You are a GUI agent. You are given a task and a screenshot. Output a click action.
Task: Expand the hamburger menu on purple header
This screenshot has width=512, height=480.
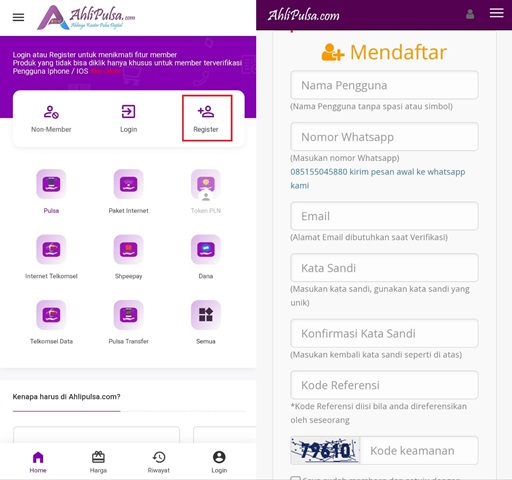[496, 13]
